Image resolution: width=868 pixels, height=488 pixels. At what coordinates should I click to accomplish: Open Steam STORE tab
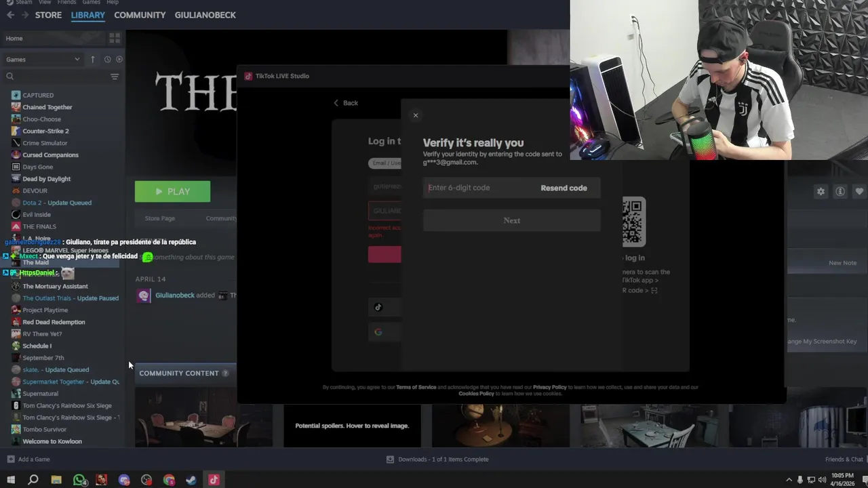(48, 15)
